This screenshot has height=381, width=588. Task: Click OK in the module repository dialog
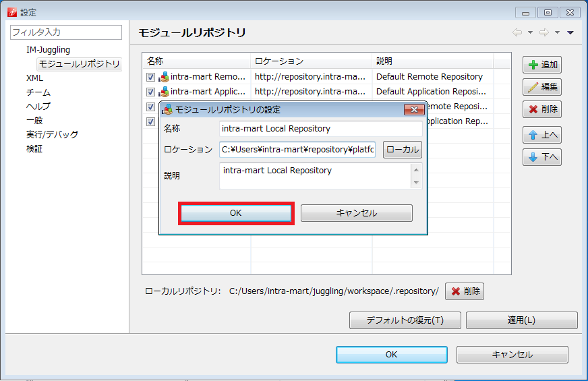236,213
